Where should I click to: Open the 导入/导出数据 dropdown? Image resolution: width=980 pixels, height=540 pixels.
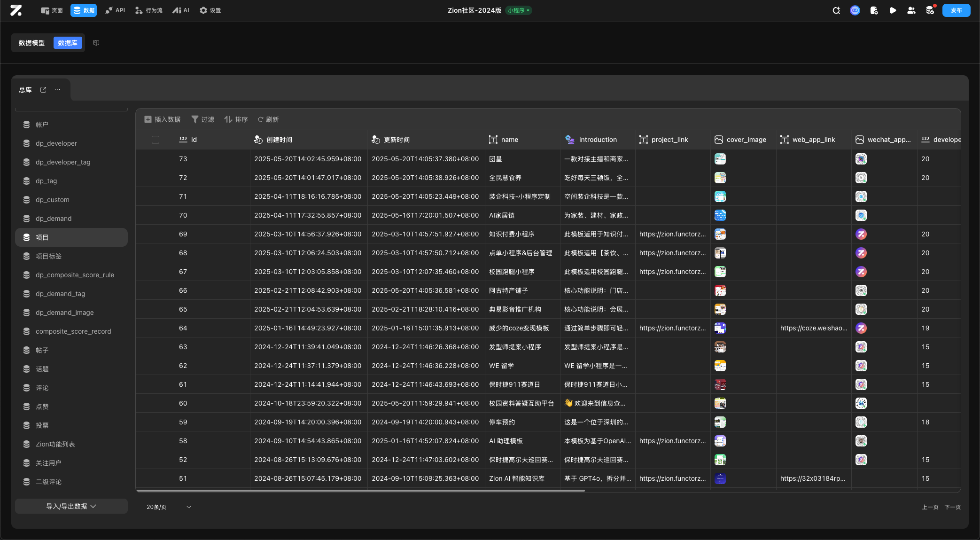pos(71,506)
